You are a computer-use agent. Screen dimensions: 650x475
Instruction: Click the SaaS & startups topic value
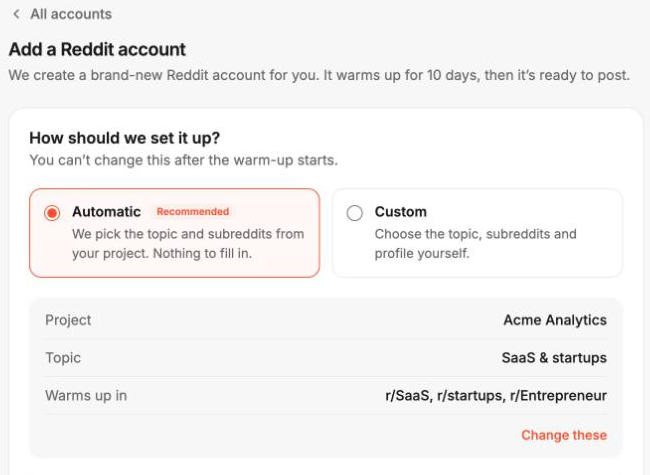click(x=554, y=358)
